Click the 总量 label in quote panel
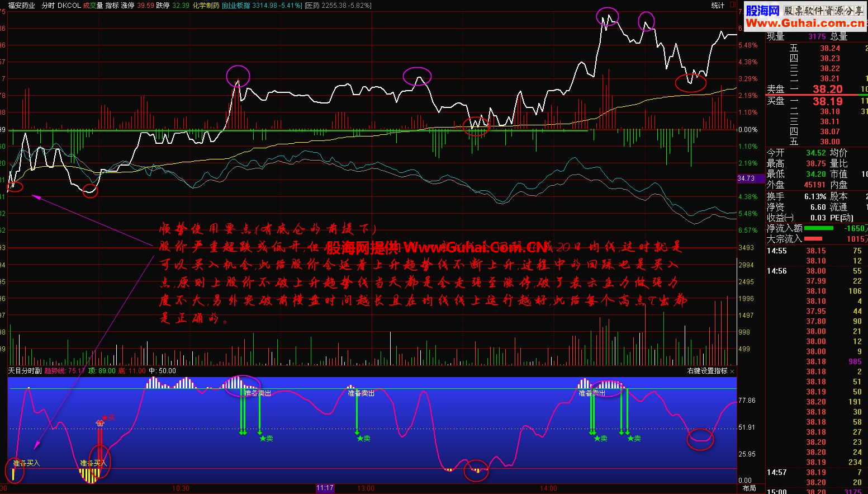 tap(839, 36)
